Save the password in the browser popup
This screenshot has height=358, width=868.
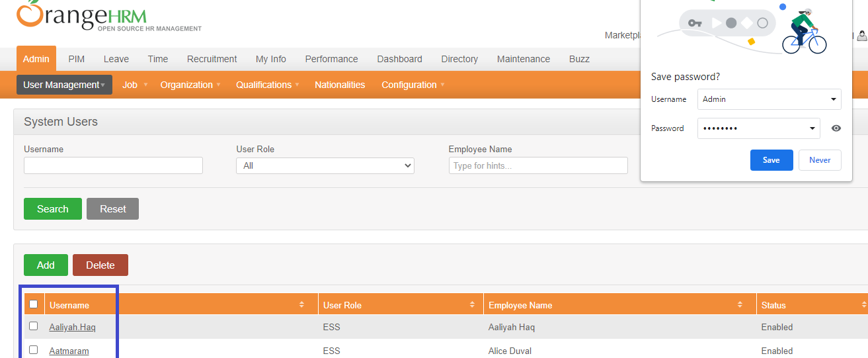pos(771,160)
